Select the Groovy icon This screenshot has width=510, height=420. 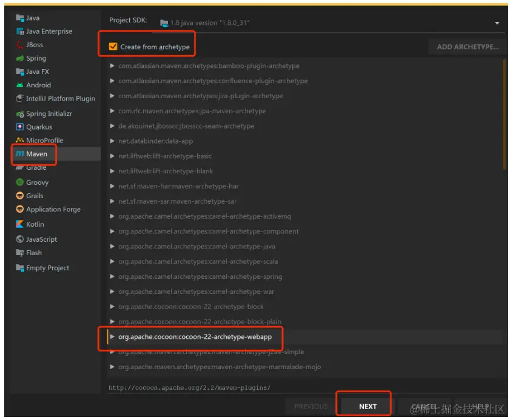click(20, 182)
